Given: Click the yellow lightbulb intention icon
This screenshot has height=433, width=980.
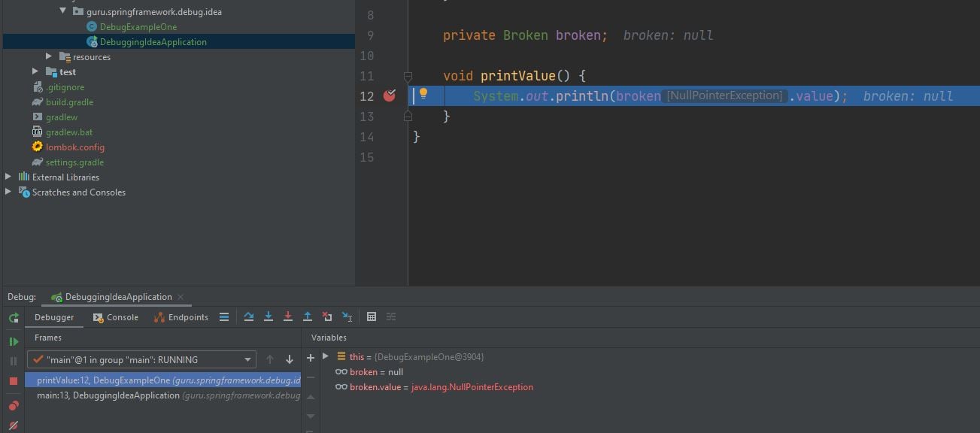Looking at the screenshot, I should tap(423, 94).
